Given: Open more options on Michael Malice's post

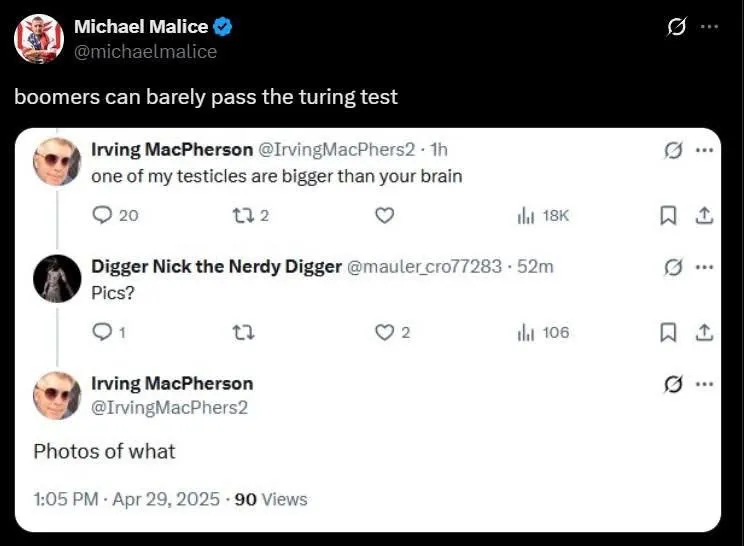Looking at the screenshot, I should (709, 27).
